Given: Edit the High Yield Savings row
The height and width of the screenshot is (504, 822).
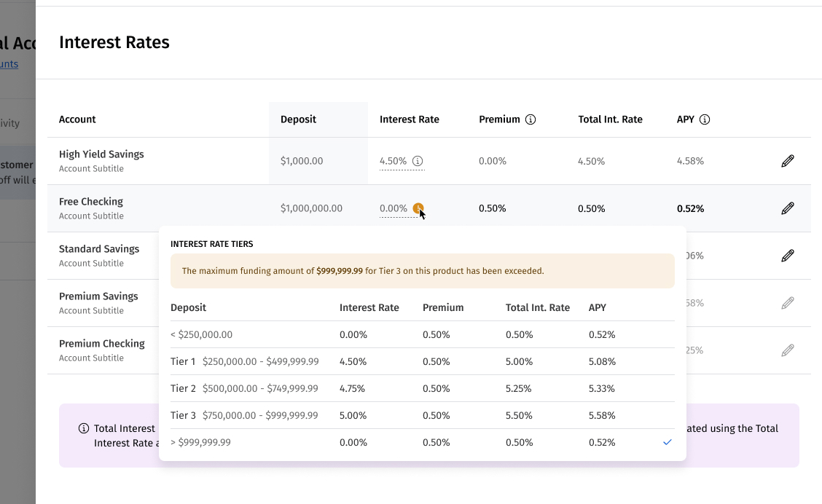Looking at the screenshot, I should 787,161.
